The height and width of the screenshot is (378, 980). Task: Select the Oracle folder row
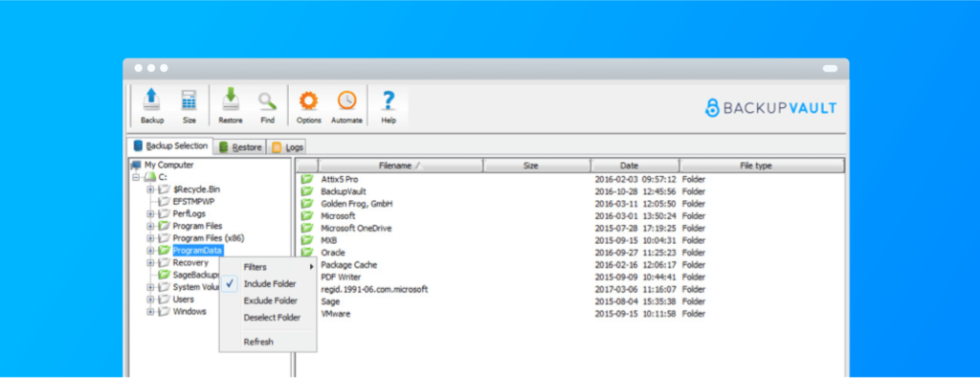[x=570, y=253]
